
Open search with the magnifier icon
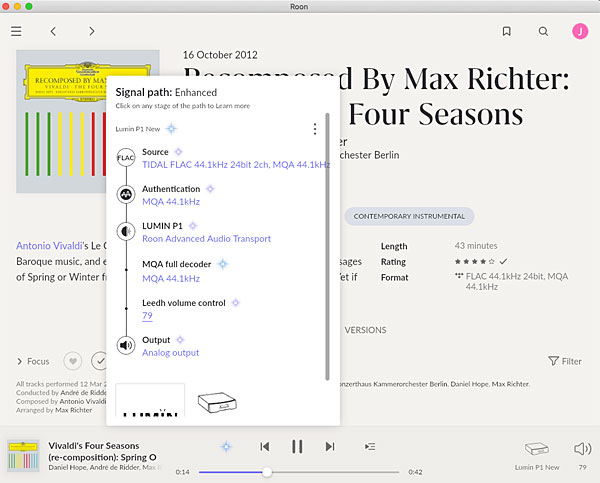pos(543,31)
